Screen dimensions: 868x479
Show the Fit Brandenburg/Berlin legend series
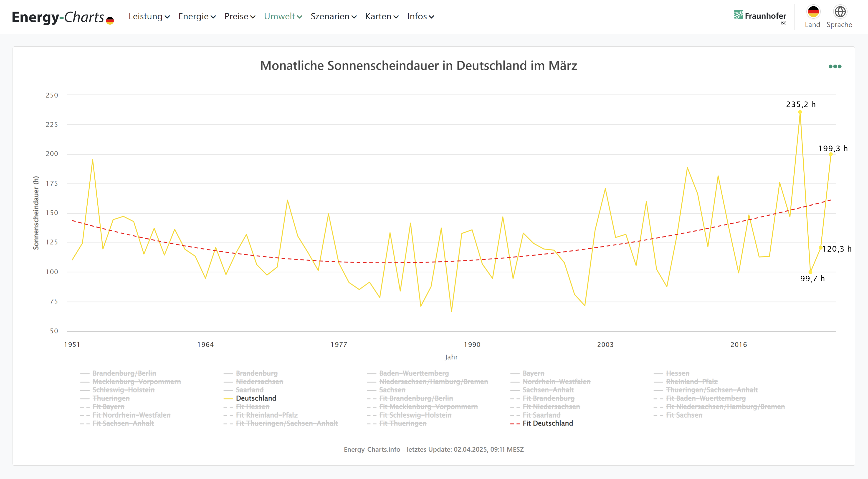[410, 398]
